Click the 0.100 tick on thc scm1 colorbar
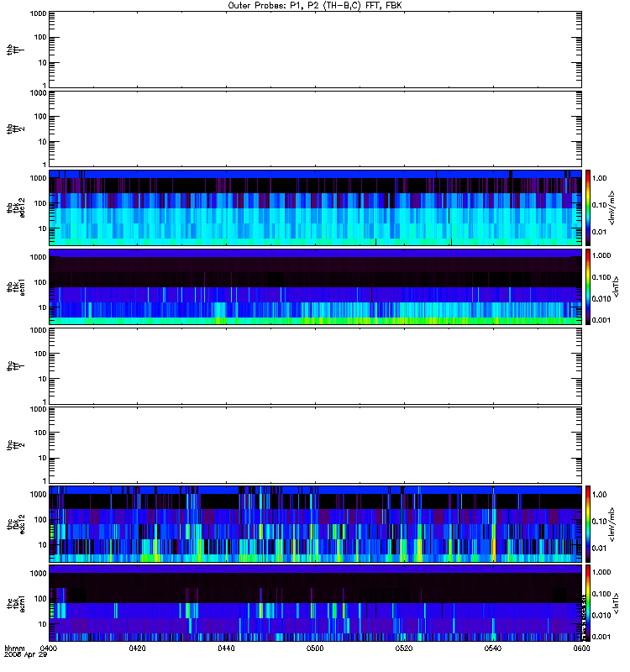The image size is (630, 672). point(601,594)
